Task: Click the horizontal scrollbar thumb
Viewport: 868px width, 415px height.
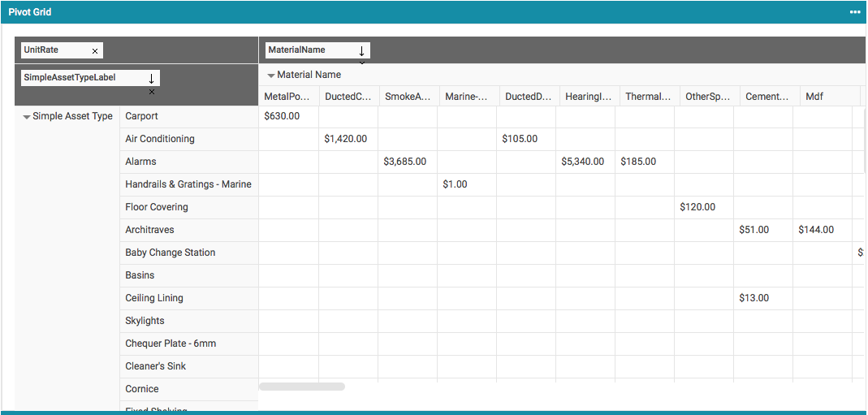Action: (302, 387)
